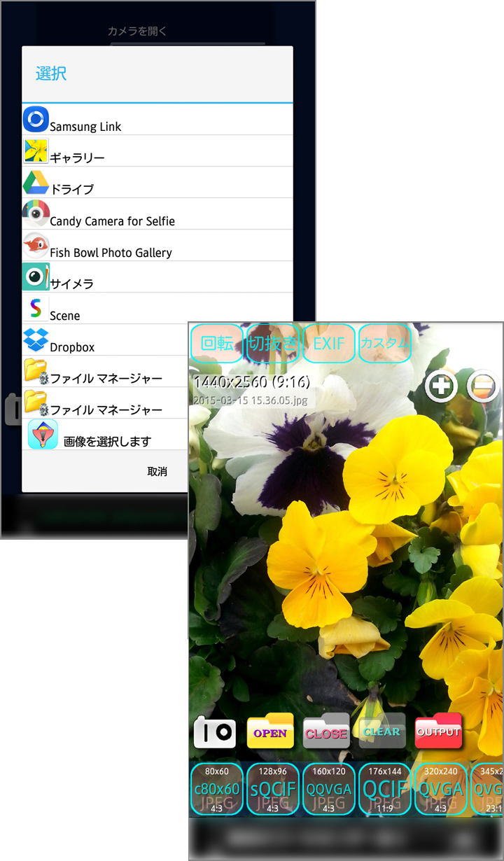Zoom in with the plus icon
This screenshot has width=504, height=861.
[x=442, y=386]
